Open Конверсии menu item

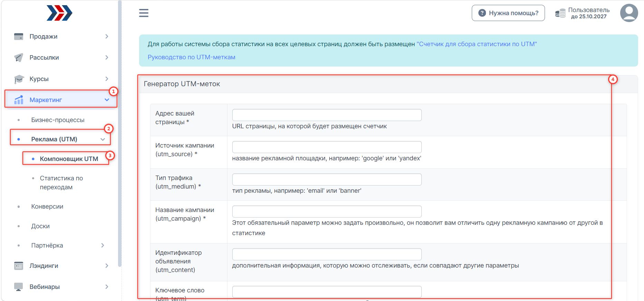[47, 207]
